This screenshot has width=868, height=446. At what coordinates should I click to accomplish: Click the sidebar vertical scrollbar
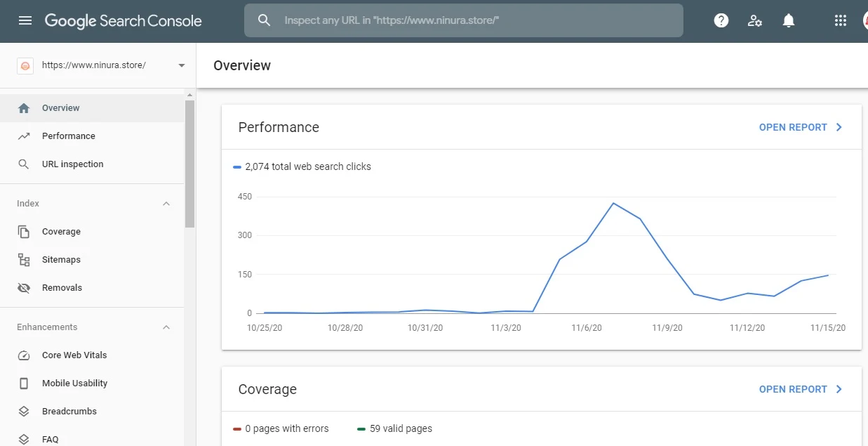[x=189, y=164]
